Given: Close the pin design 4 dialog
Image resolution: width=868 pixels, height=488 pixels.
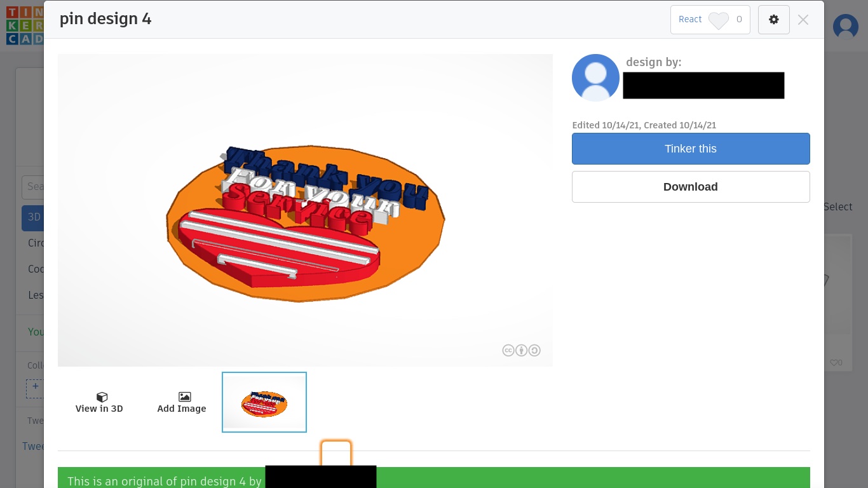Looking at the screenshot, I should (803, 20).
